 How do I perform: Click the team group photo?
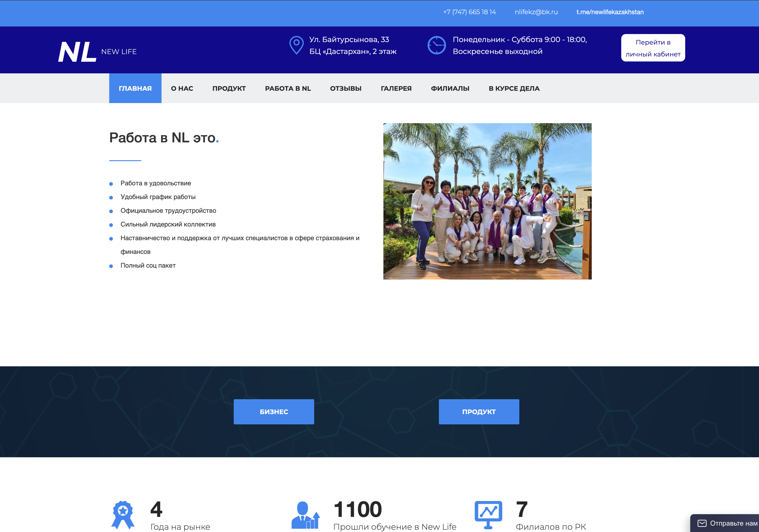coord(487,201)
